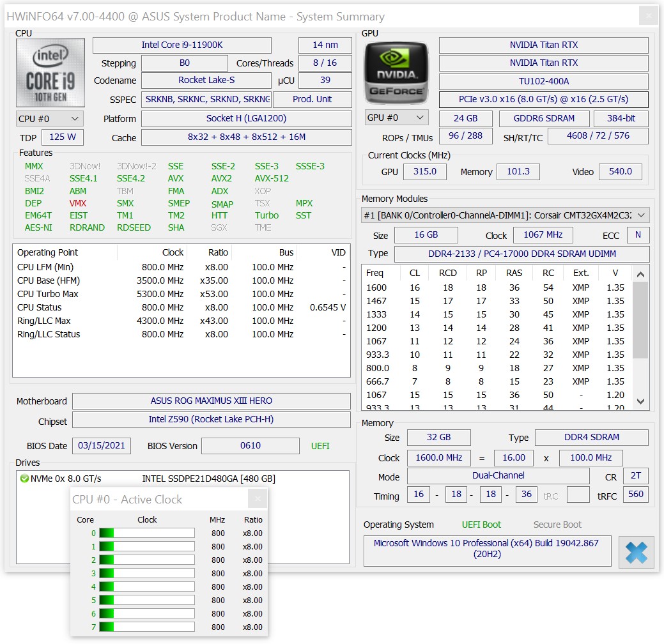Click the ASUS ROG MAXIMUS XIII HERO field
The height and width of the screenshot is (644, 664).
point(211,401)
